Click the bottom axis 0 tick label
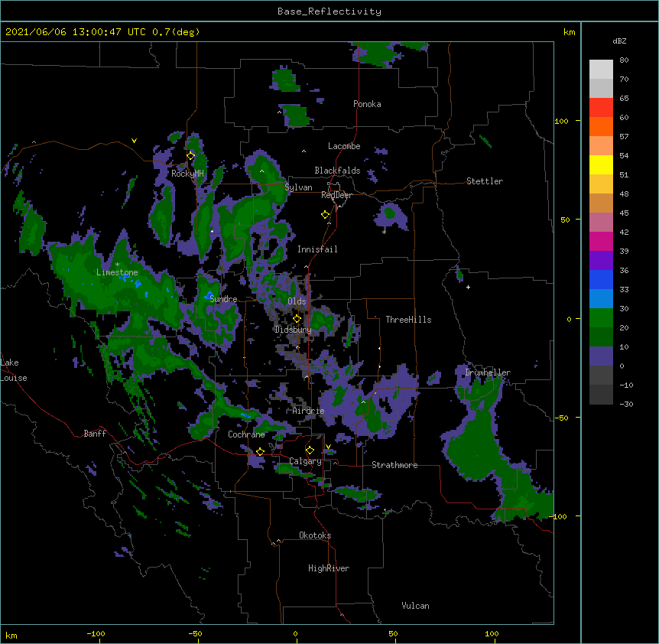Screen dimensions: 659x644 (x=295, y=633)
